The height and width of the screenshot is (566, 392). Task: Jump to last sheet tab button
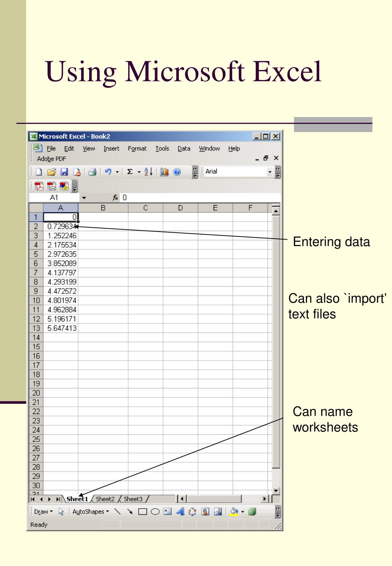(58, 499)
